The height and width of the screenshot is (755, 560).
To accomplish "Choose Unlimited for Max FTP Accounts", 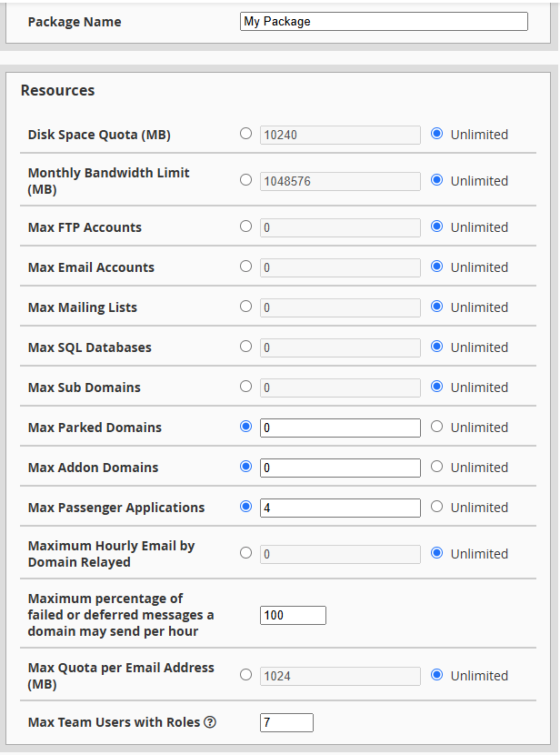I will tap(437, 226).
